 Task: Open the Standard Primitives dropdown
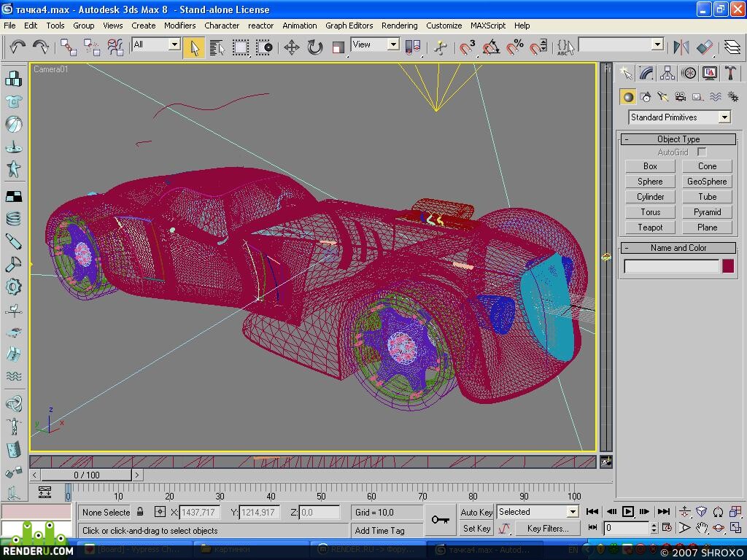pyautogui.click(x=679, y=117)
